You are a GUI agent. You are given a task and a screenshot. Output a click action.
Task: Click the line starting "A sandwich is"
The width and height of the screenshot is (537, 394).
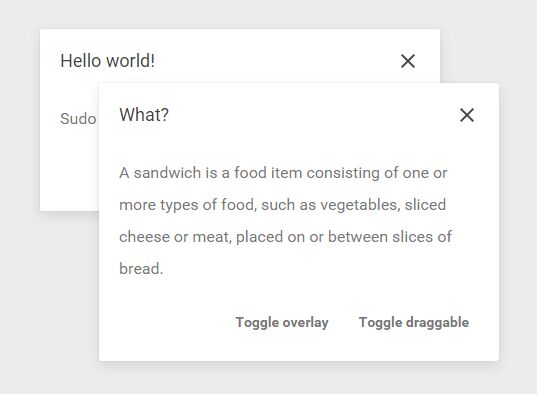[x=283, y=173]
